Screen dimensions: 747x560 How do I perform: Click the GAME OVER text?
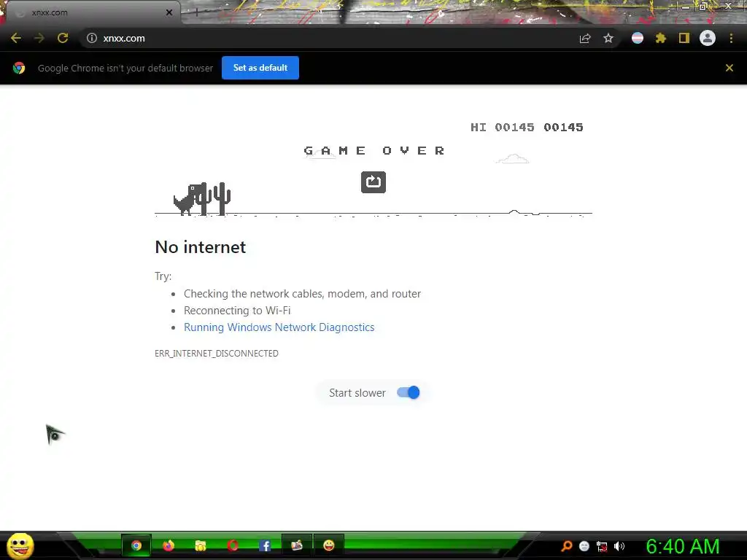tap(374, 150)
